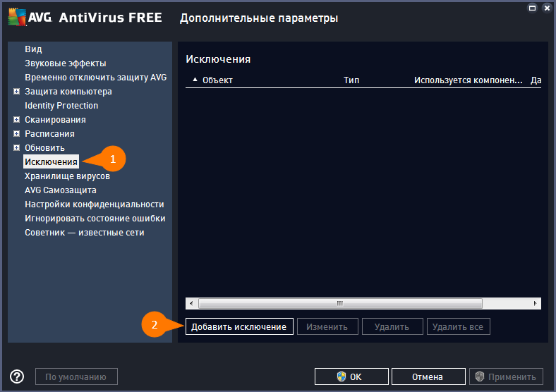Select Вид in the settings tree

(x=33, y=49)
